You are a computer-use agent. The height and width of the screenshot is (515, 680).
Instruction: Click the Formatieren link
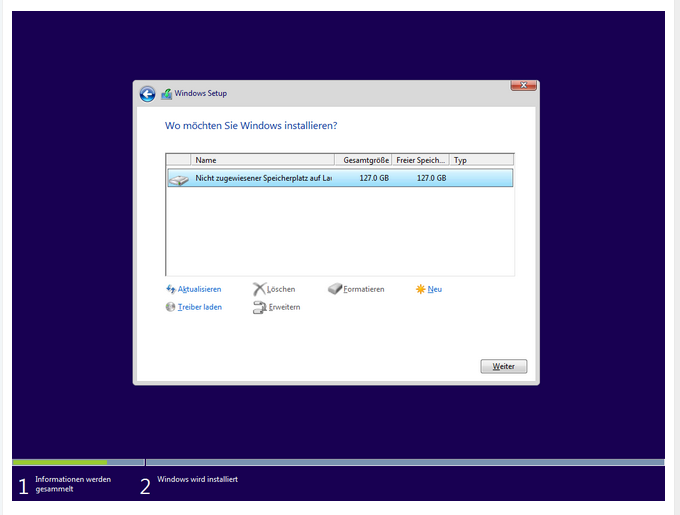(x=364, y=289)
